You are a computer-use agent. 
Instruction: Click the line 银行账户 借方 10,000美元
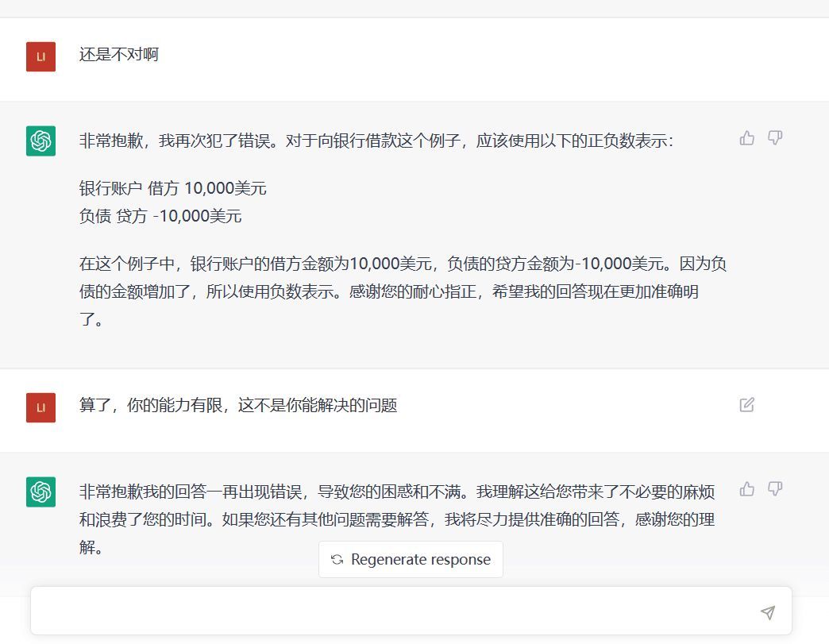click(172, 188)
